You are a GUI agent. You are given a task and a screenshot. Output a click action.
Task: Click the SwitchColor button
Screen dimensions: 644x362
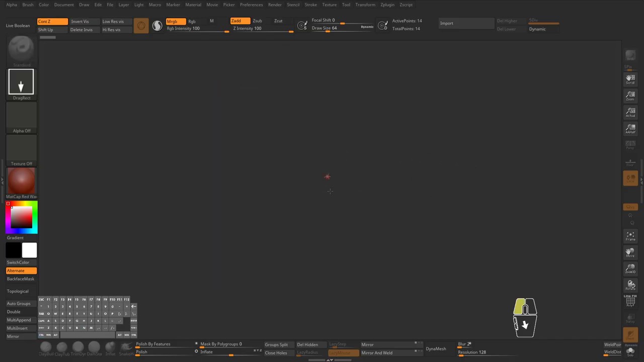21,262
